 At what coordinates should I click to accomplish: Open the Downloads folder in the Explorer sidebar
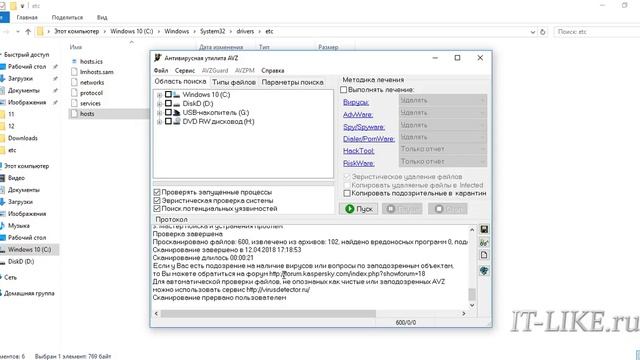(x=22, y=138)
